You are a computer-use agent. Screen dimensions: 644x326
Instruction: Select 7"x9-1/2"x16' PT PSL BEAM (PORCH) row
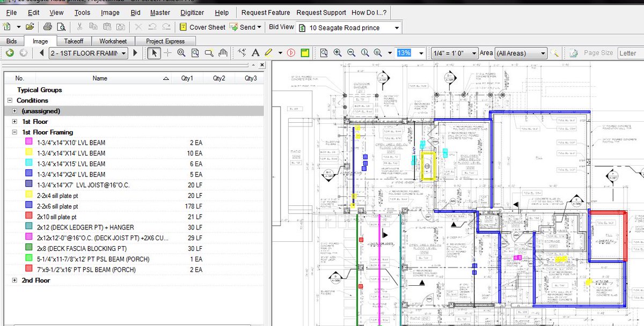click(134, 270)
